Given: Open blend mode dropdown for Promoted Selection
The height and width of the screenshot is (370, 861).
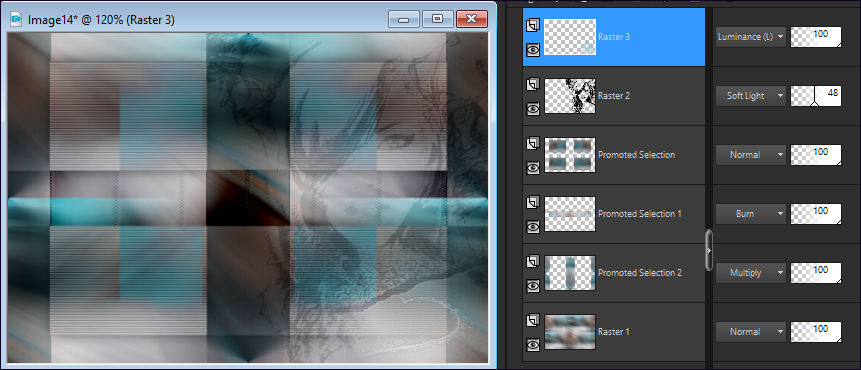Looking at the screenshot, I should tap(751, 155).
